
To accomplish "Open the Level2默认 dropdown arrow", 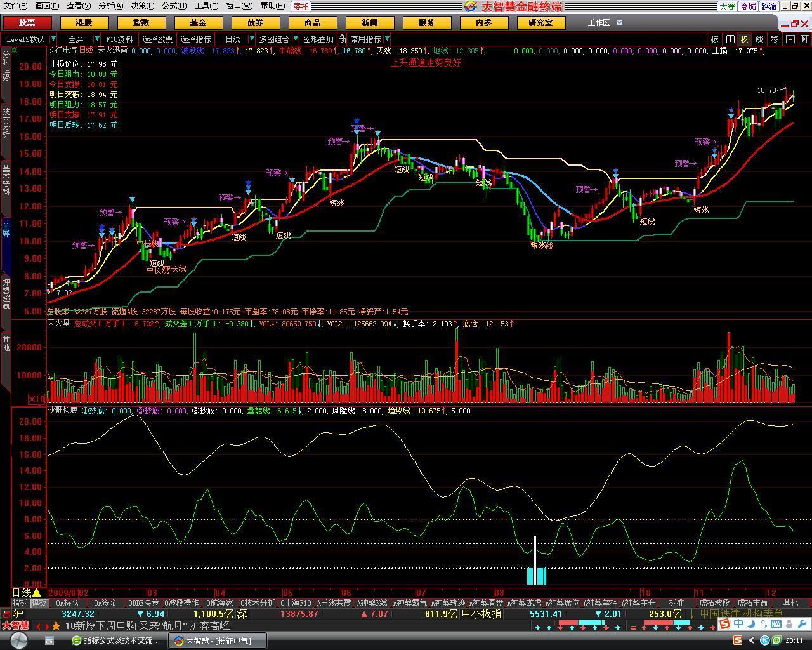I will [53, 39].
